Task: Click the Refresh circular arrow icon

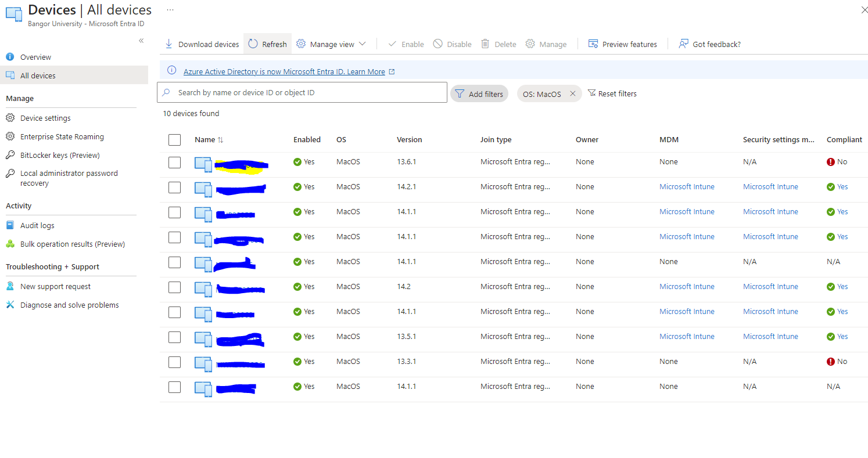Action: (253, 44)
